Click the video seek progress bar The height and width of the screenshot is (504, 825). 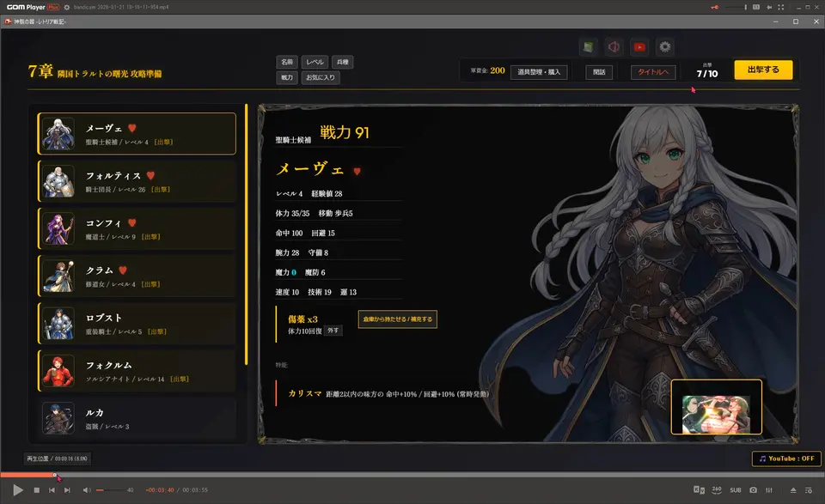click(412, 475)
